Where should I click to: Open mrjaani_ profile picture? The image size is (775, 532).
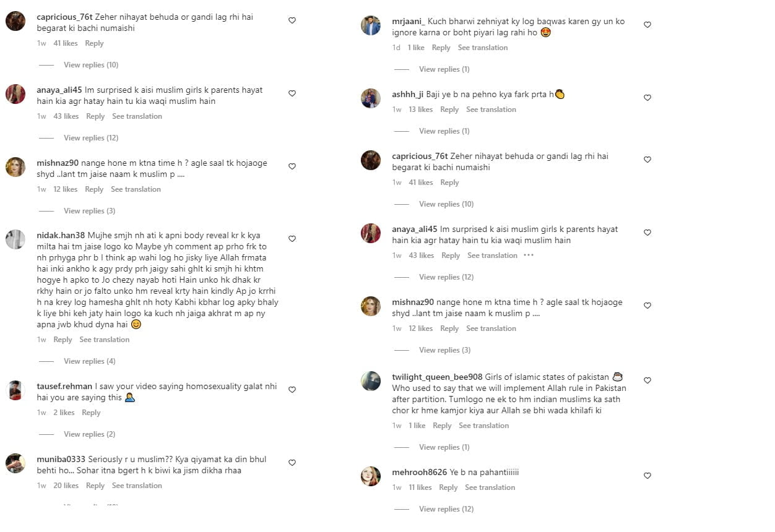tap(371, 25)
